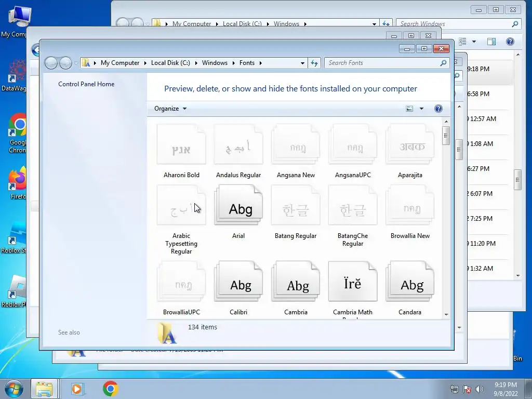Select the Angsana New font family icon
Image resolution: width=532 pixels, height=399 pixels.
click(296, 144)
